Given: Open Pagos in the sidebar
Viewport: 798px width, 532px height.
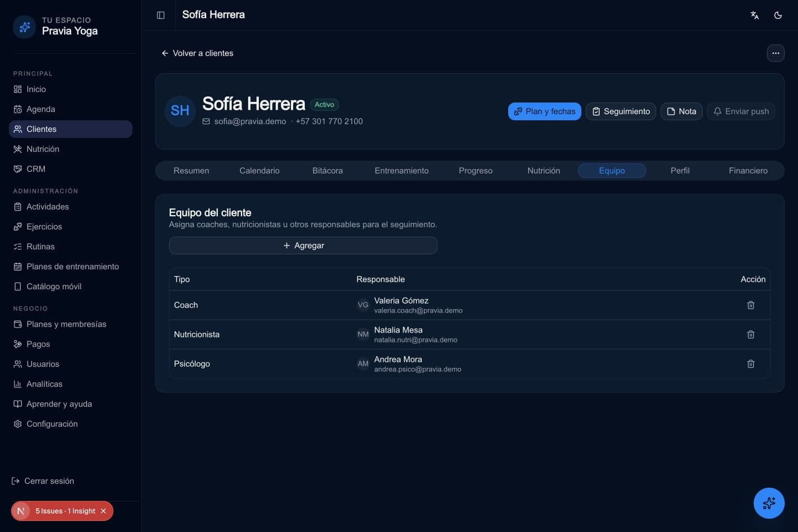Looking at the screenshot, I should coord(70,344).
